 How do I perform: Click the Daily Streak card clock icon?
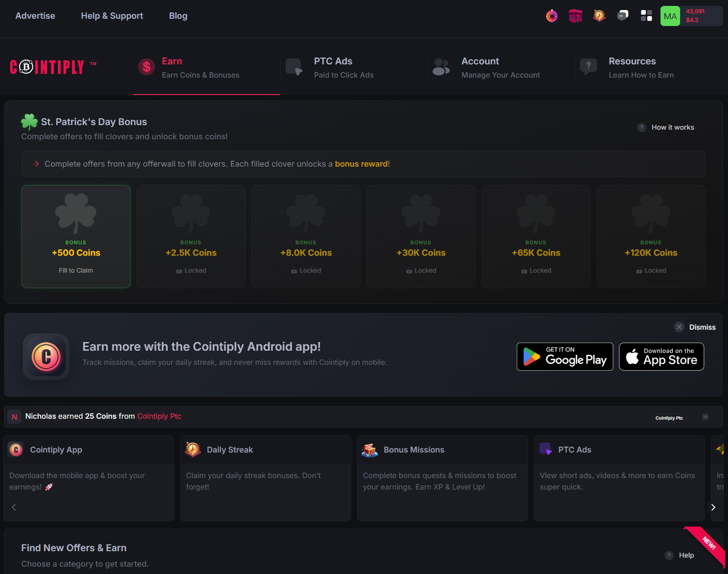[x=193, y=450]
